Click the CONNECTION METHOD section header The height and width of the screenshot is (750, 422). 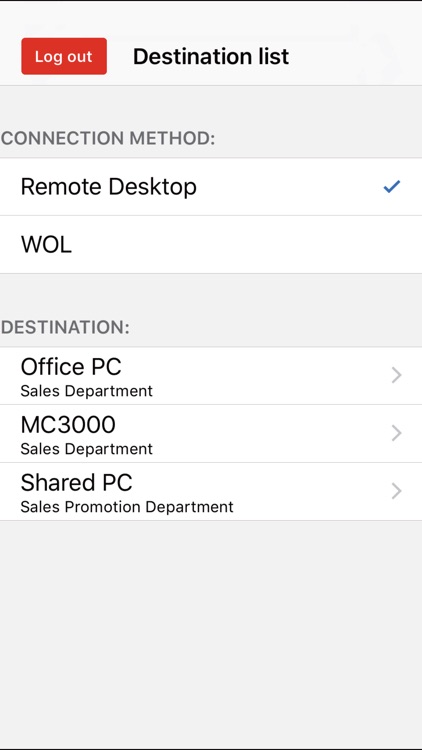[108, 139]
